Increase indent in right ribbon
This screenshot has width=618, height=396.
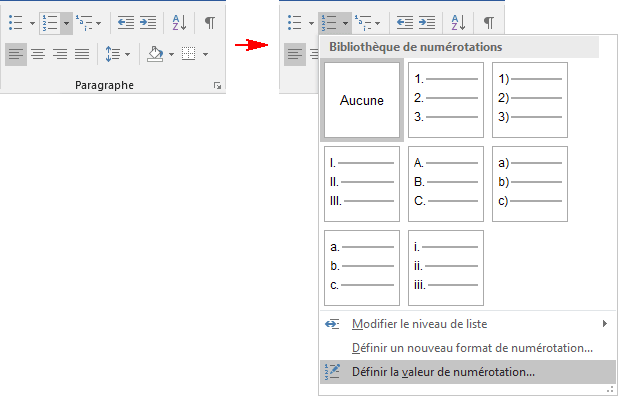coord(427,23)
